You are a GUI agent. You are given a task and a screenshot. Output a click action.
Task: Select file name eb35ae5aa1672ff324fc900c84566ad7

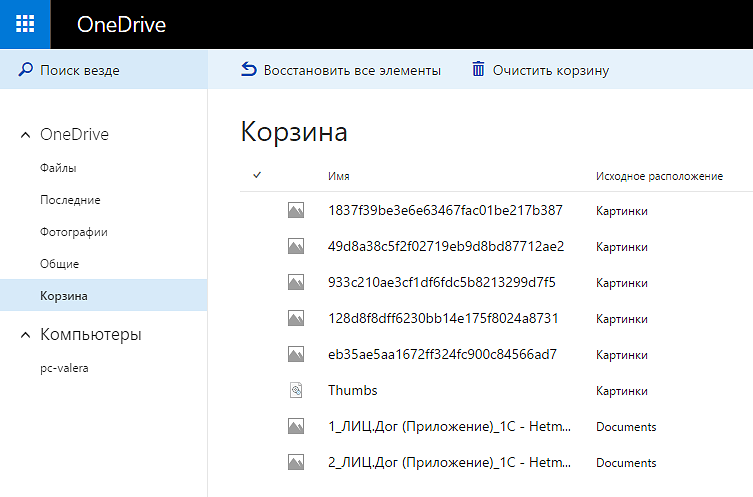[x=442, y=354]
